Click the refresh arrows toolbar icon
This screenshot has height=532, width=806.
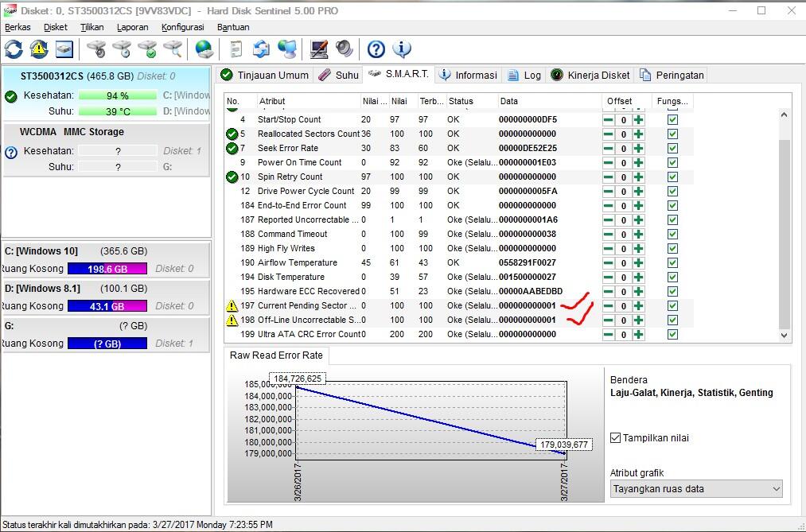[14, 49]
